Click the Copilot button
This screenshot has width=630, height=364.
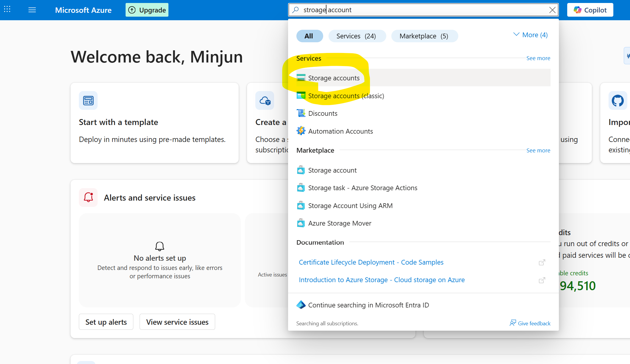coord(590,10)
